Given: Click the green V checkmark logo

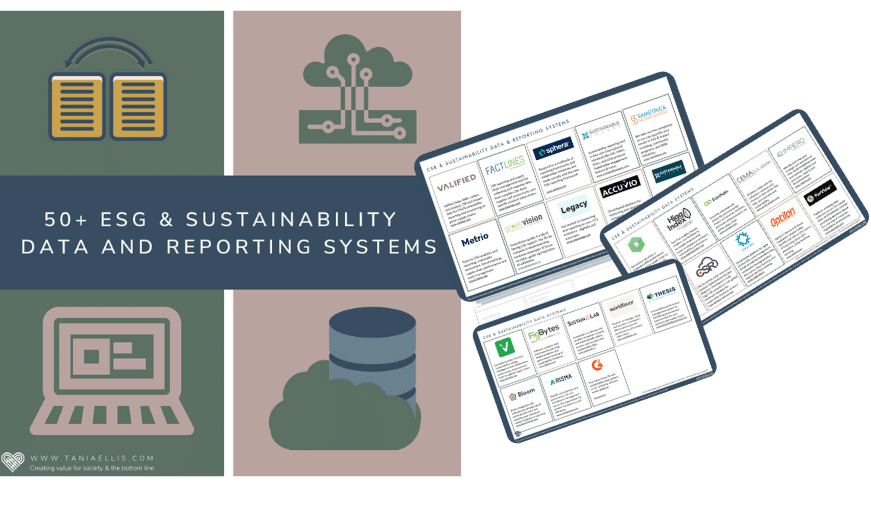Looking at the screenshot, I should [x=505, y=348].
